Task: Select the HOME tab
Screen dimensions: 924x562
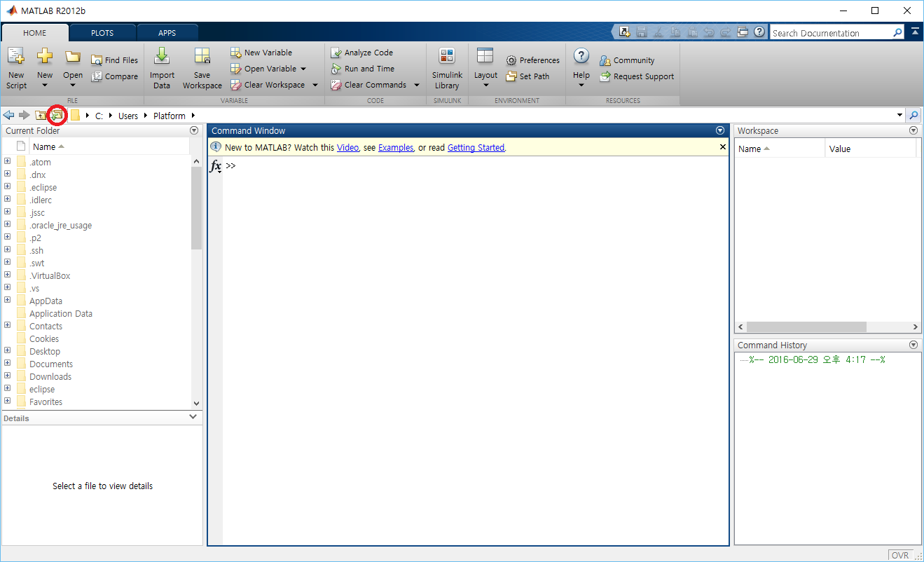Action: tap(35, 33)
